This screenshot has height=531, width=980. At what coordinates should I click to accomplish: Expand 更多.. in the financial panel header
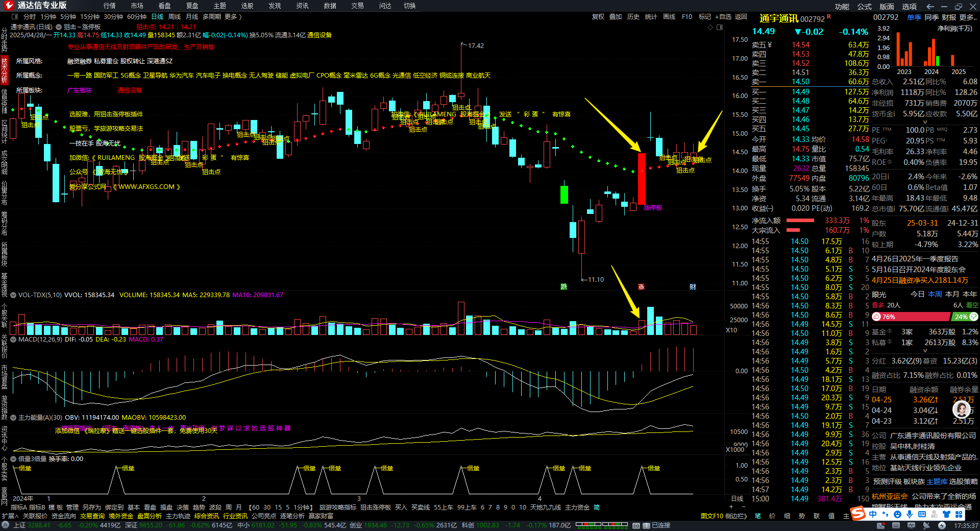(x=968, y=17)
